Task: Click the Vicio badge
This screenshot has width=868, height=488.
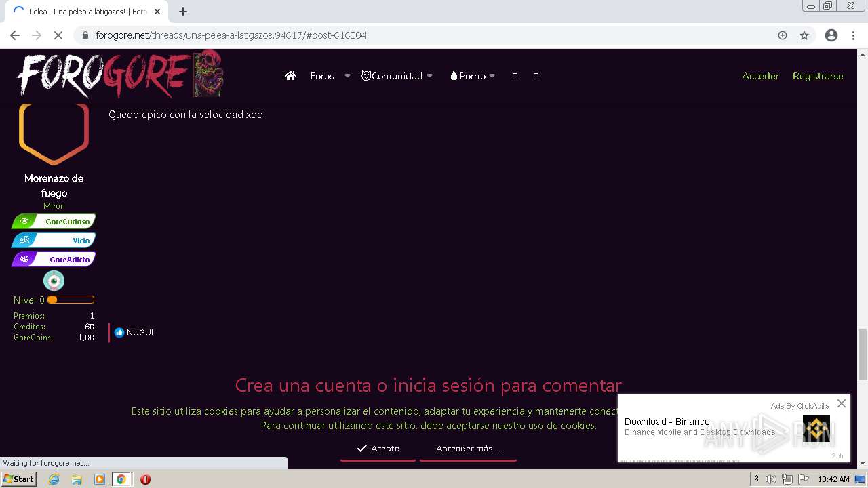Action: (x=54, y=241)
